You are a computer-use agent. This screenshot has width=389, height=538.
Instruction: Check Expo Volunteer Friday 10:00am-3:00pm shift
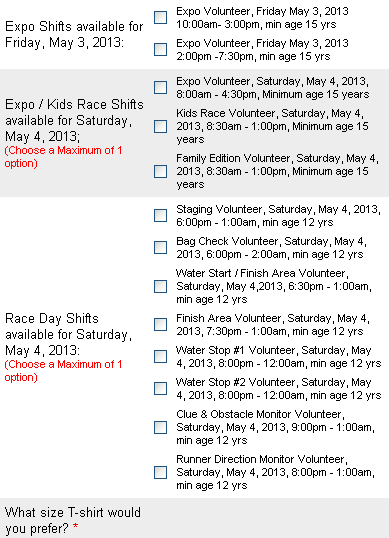pos(161,17)
